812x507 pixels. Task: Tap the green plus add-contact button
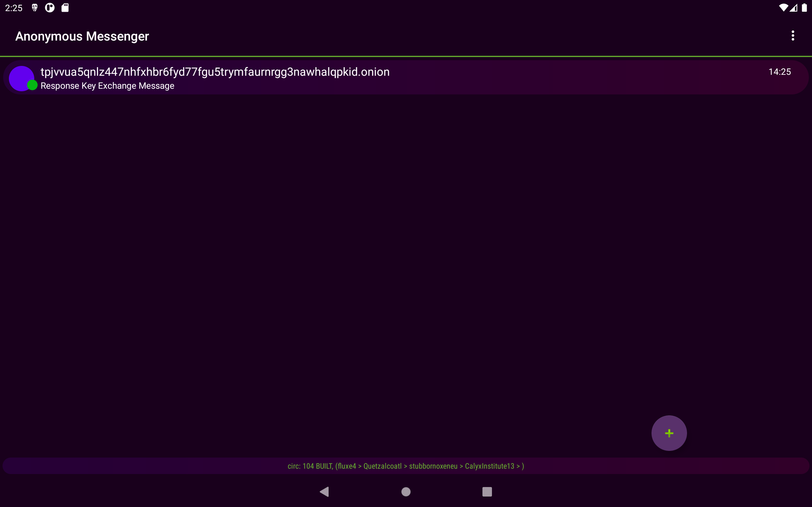tap(669, 433)
